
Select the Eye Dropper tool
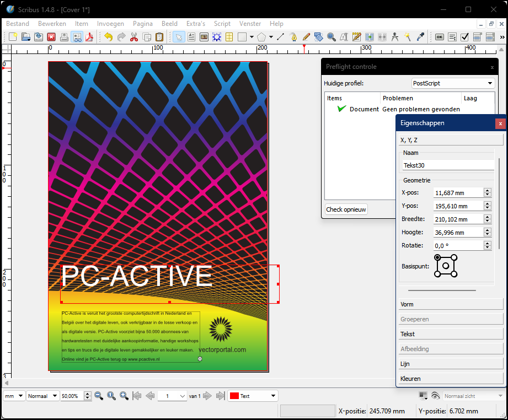pyautogui.click(x=420, y=37)
